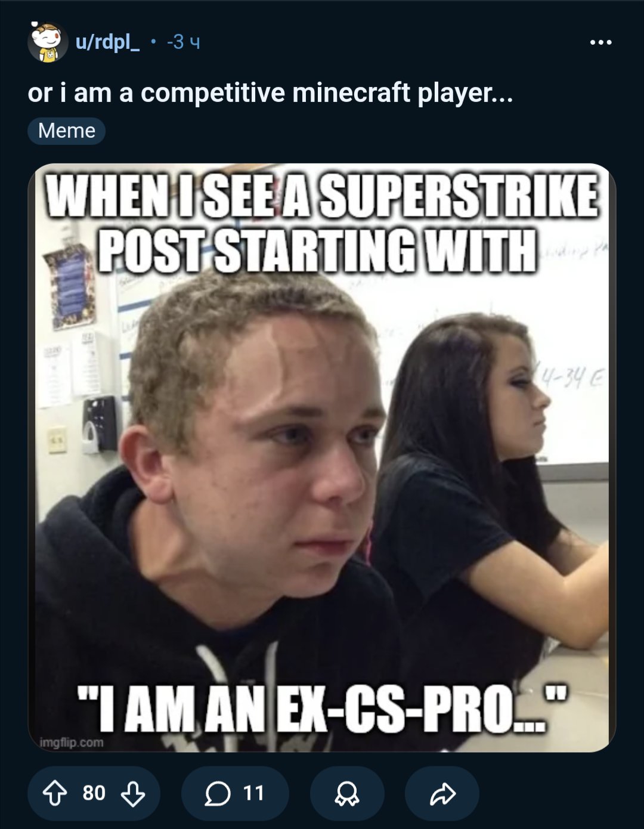Open the u/rdpl_ profile avatar

tap(47, 42)
